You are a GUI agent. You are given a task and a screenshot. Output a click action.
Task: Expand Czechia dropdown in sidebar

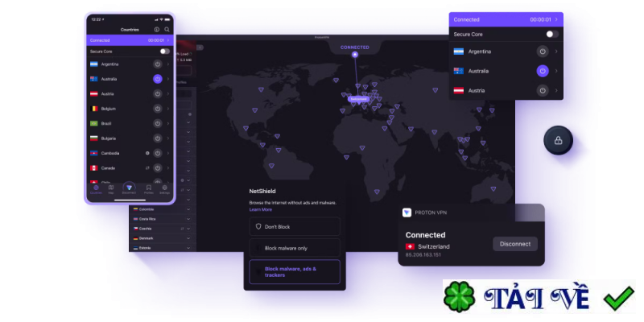pyautogui.click(x=188, y=229)
